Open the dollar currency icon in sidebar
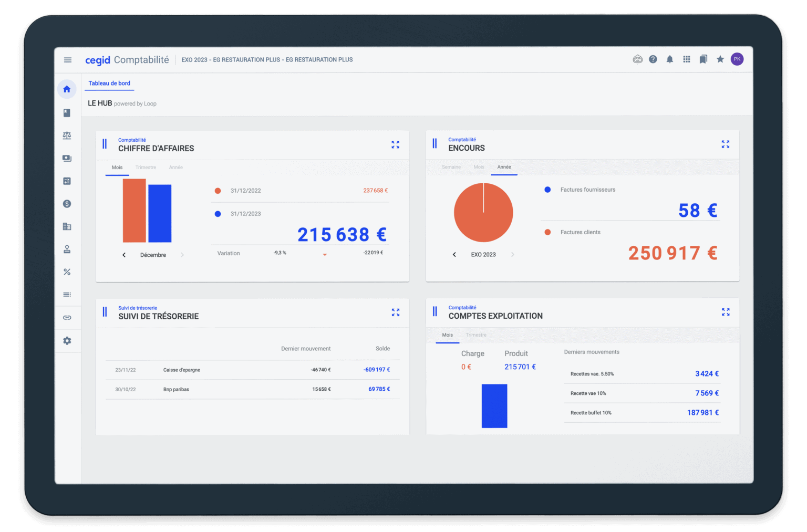 [x=67, y=204]
